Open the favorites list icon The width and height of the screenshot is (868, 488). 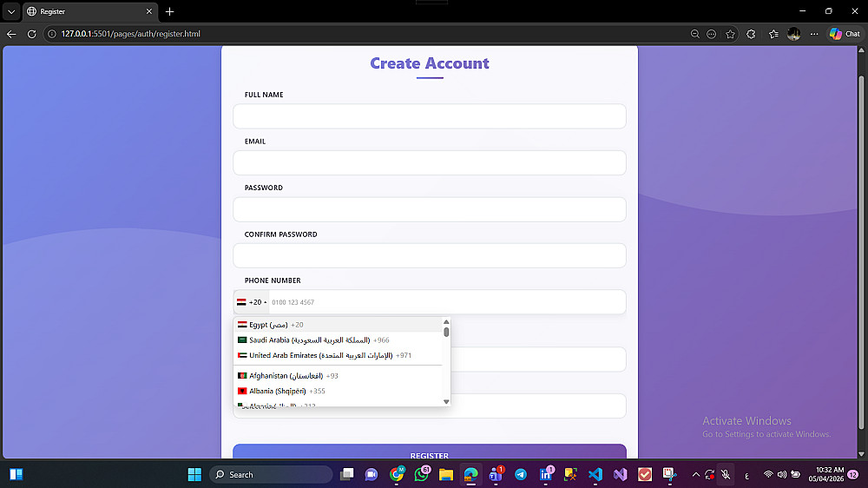pos(773,34)
